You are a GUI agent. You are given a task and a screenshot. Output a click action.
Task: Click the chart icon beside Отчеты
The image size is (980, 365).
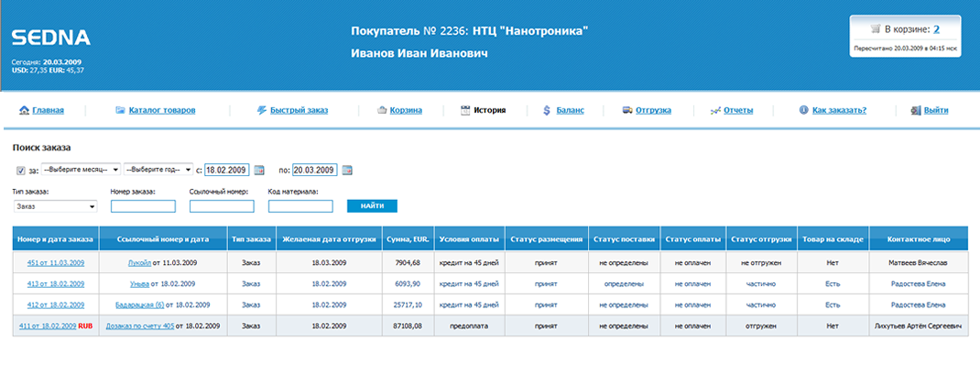716,111
